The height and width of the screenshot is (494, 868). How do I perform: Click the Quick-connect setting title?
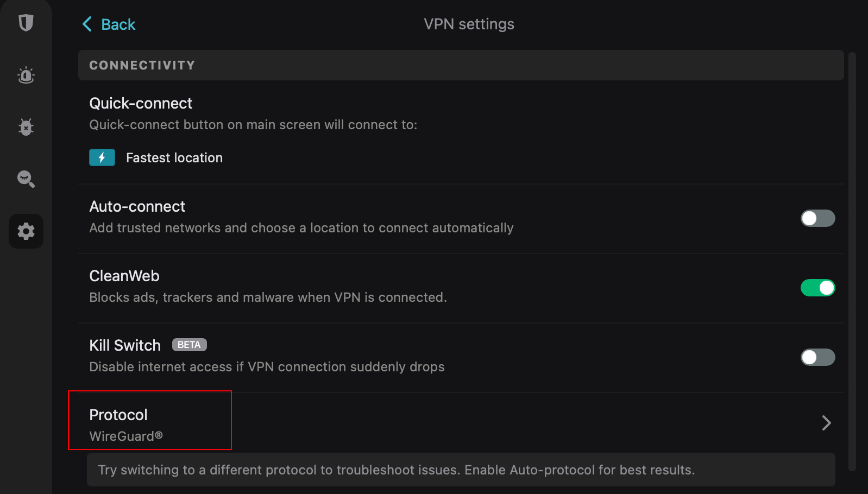[141, 103]
